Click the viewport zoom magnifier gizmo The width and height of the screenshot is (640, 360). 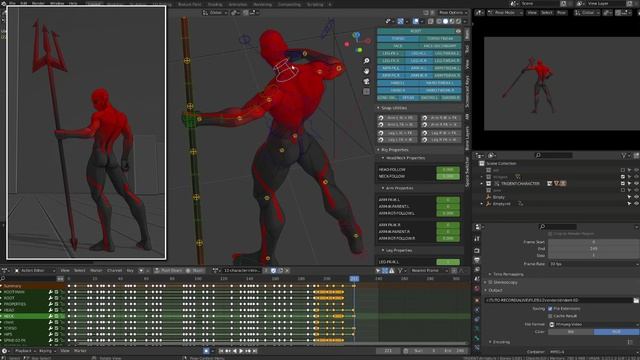pos(366,61)
